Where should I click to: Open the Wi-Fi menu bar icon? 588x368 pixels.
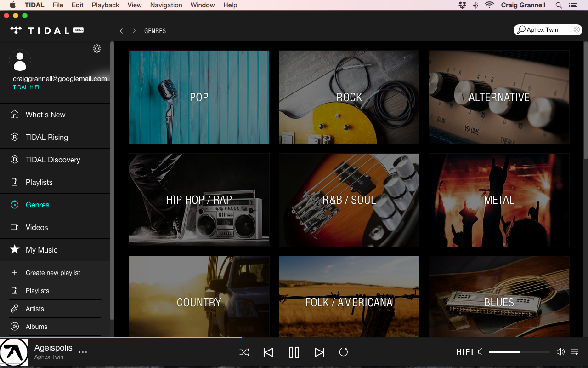489,5
